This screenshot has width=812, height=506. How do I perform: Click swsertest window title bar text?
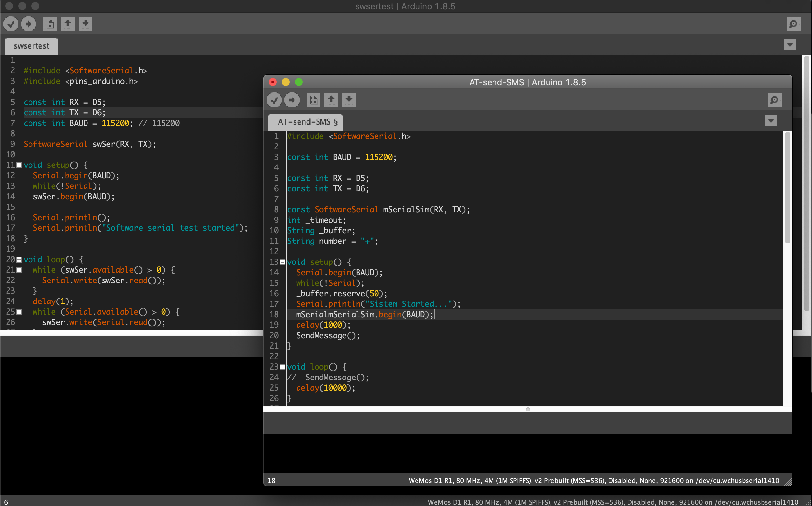[405, 6]
